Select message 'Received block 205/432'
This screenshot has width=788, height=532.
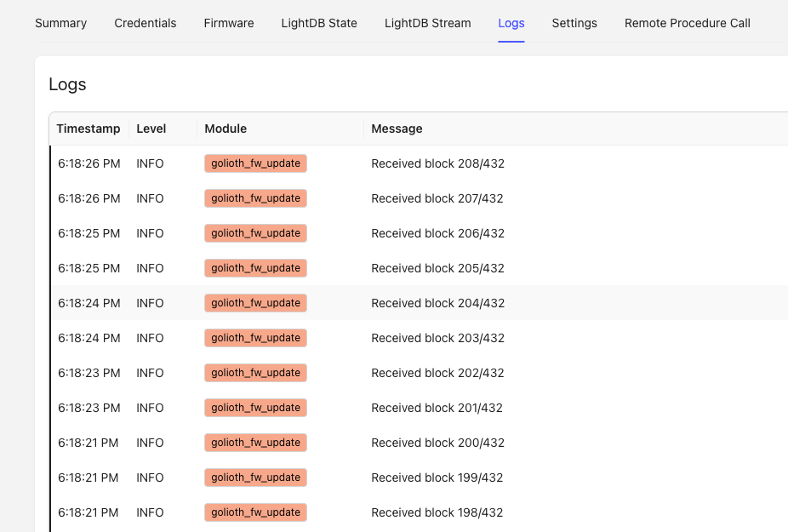[437, 268]
